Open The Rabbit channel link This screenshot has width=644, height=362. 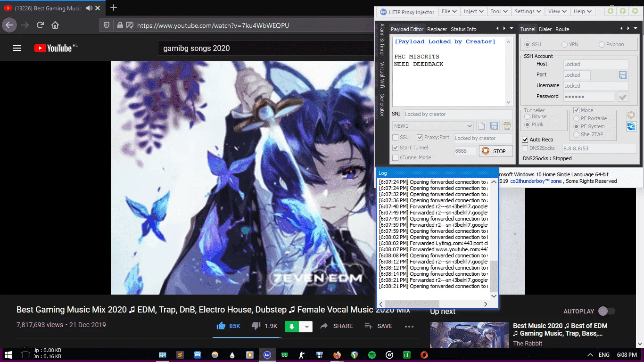(528, 344)
